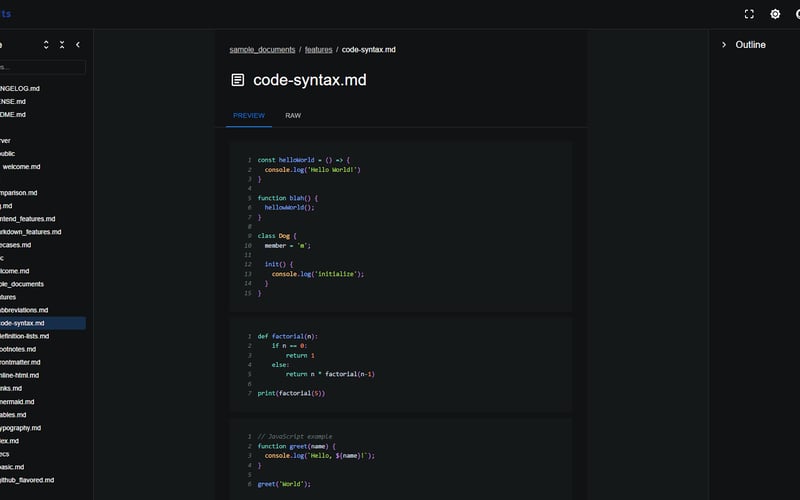This screenshot has width=800, height=500.
Task: Focus the sidebar file search field
Action: [x=43, y=67]
